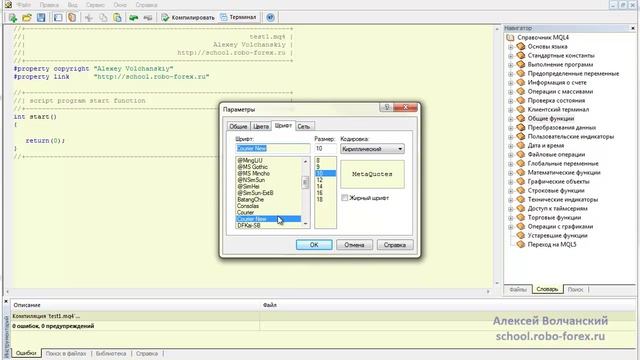Click the book icon beside Выполнение программ
The width and height of the screenshot is (640, 360).
point(520,64)
